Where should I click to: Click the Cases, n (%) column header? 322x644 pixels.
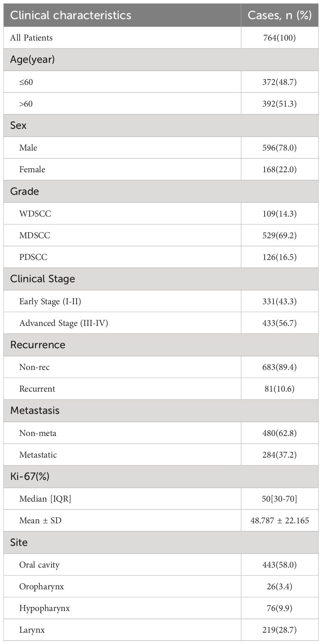click(x=279, y=15)
